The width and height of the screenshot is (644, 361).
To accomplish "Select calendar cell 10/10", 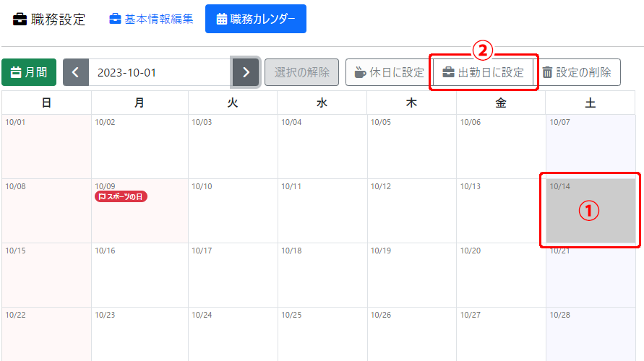I will coord(233,211).
